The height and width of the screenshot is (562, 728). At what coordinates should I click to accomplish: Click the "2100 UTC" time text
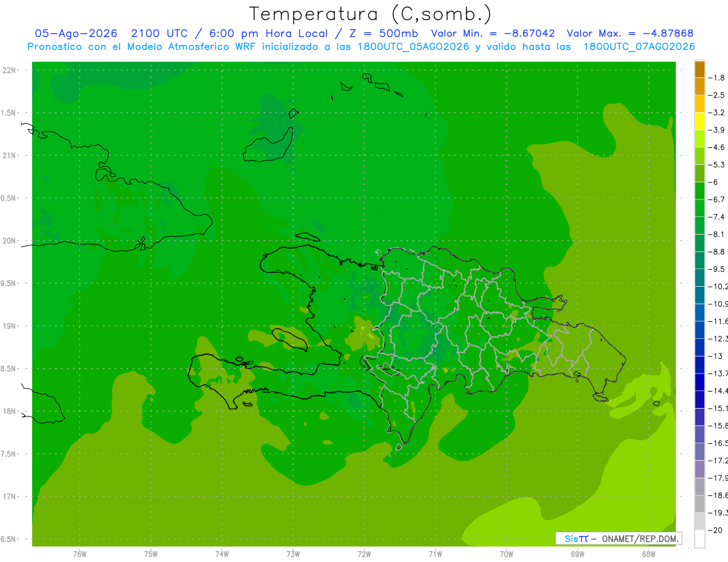click(160, 33)
